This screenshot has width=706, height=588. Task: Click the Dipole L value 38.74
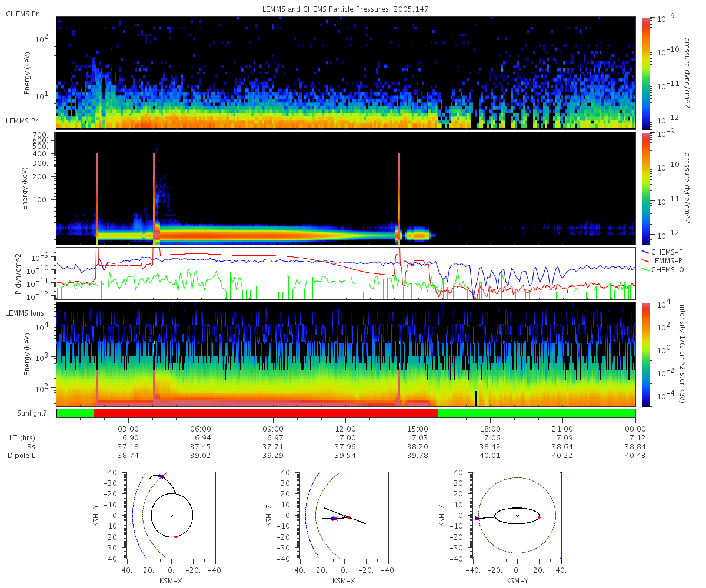[129, 456]
